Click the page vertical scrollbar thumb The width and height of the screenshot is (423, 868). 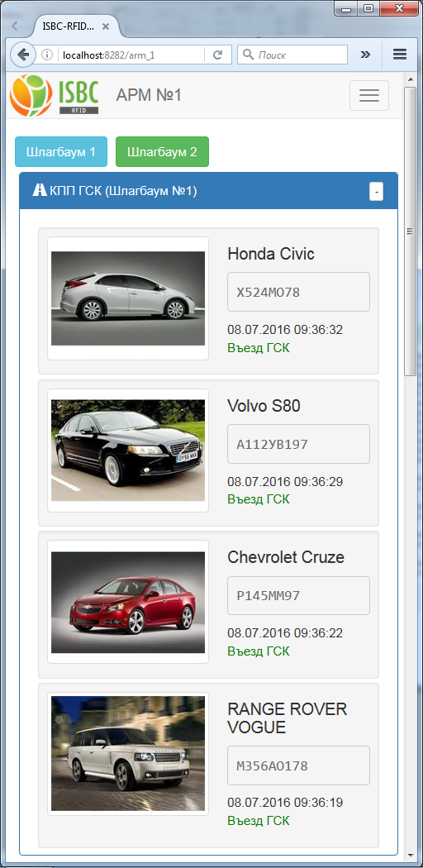[411, 231]
